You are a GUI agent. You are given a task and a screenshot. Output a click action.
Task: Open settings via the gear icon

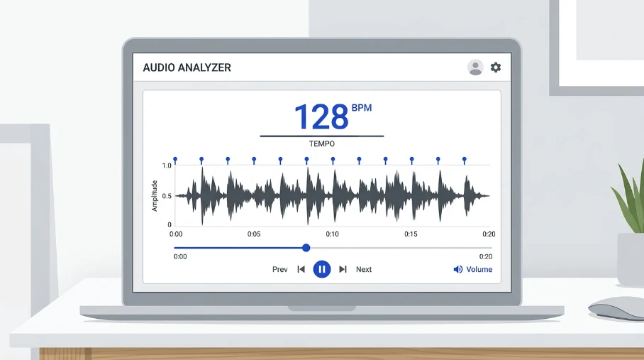[496, 67]
